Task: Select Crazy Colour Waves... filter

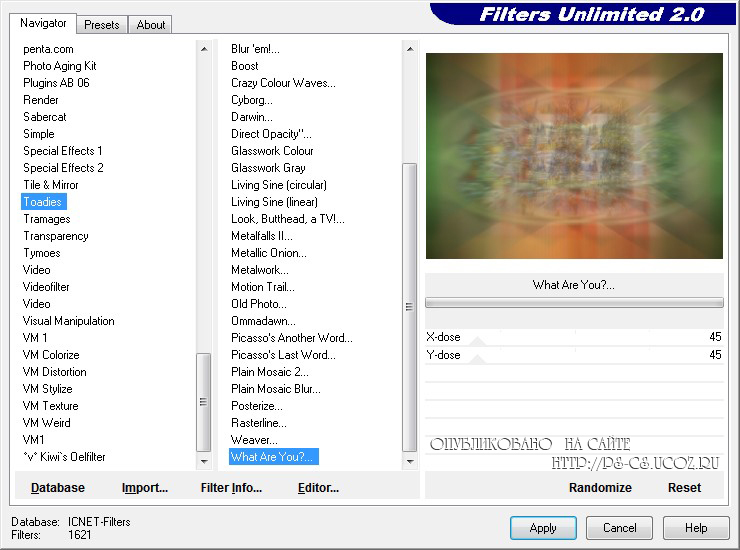Action: pos(283,83)
